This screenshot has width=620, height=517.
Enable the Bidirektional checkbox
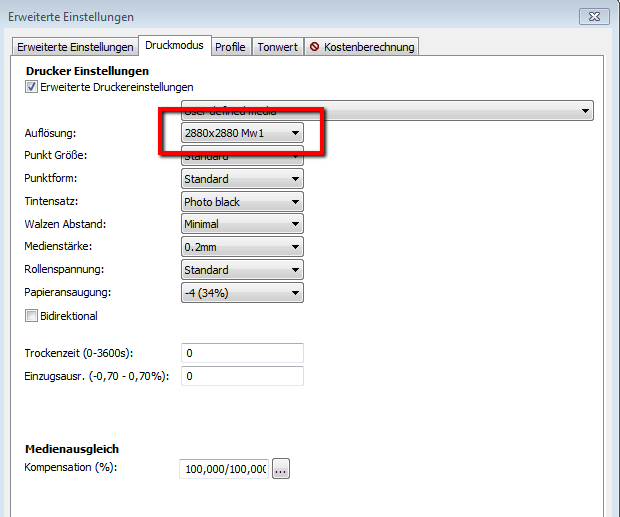point(31,316)
